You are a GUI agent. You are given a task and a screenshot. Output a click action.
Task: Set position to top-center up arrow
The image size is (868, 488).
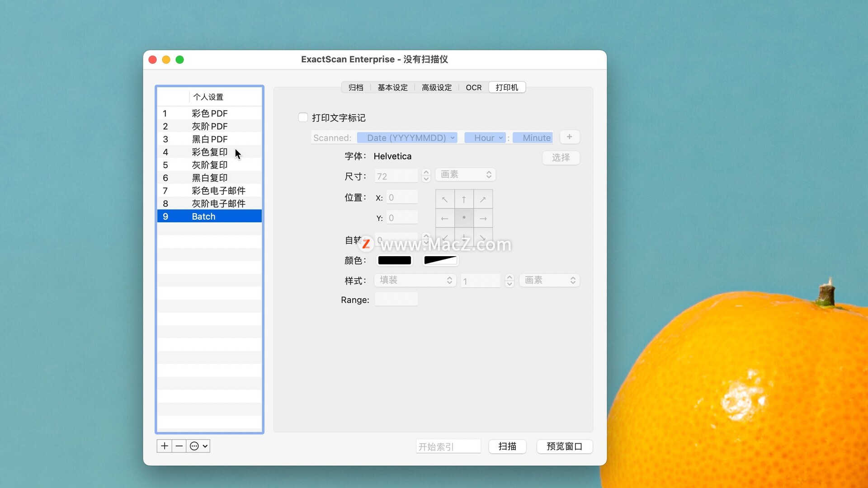click(x=464, y=199)
